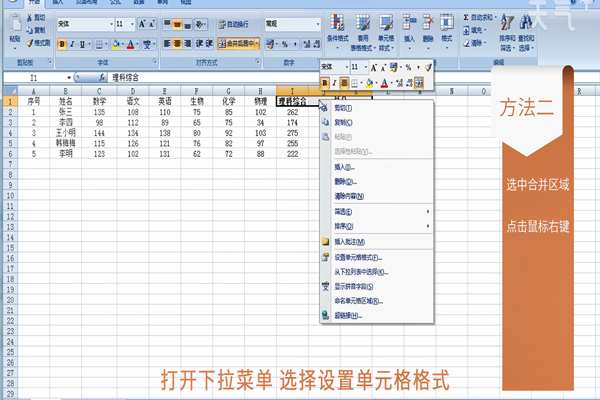Toggle ribbon Merge & Center (合并后居中)
Image resolution: width=600 pixels, height=400 pixels.
[x=236, y=44]
